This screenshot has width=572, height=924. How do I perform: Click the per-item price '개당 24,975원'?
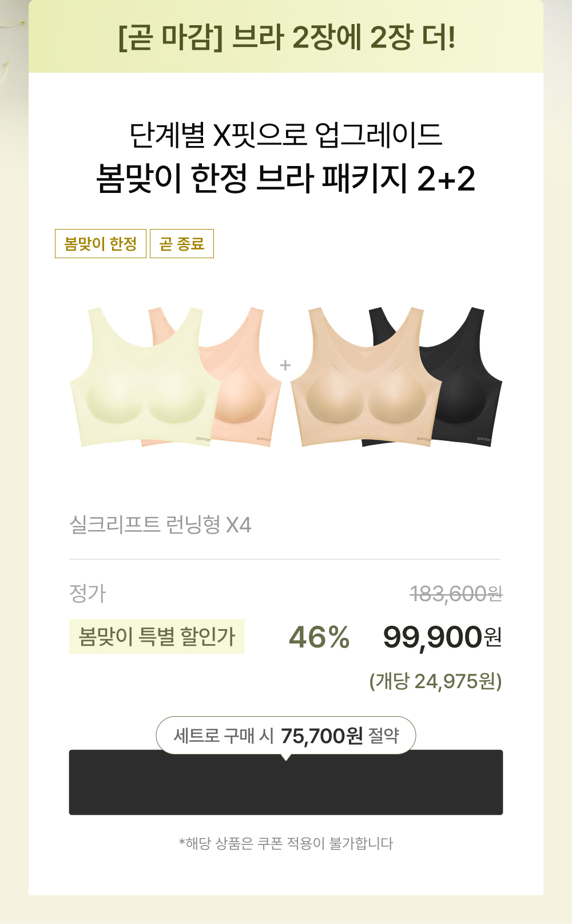click(x=435, y=681)
